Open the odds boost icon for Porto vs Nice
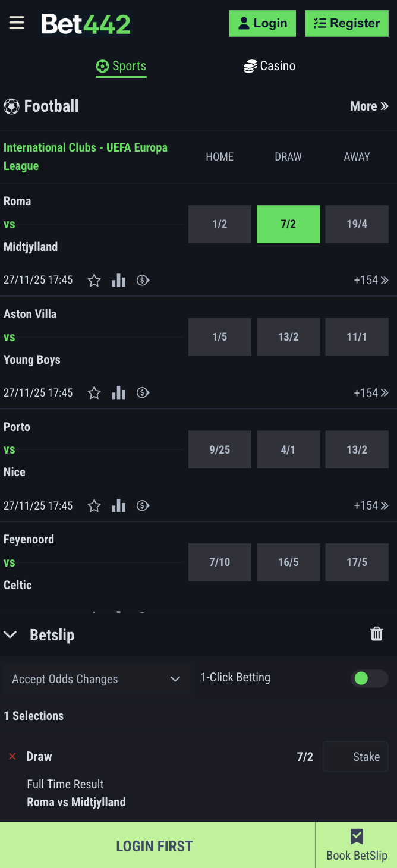This screenshot has width=397, height=868. [x=143, y=505]
